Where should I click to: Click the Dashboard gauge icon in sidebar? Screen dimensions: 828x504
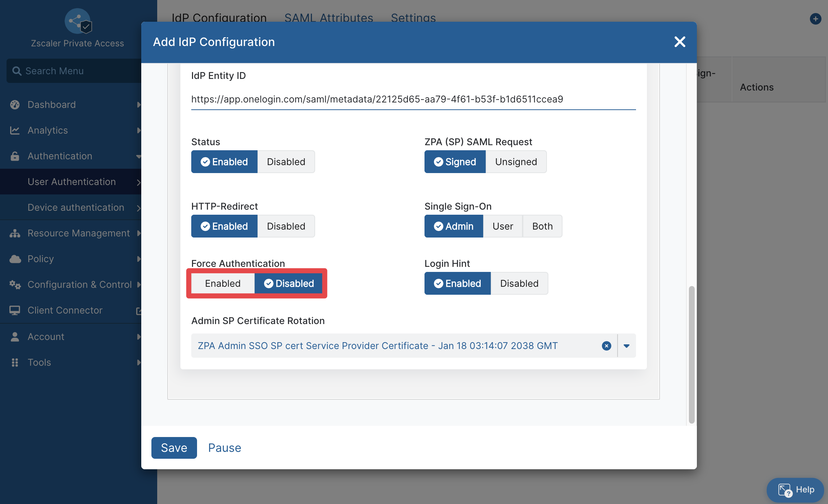coord(15,105)
